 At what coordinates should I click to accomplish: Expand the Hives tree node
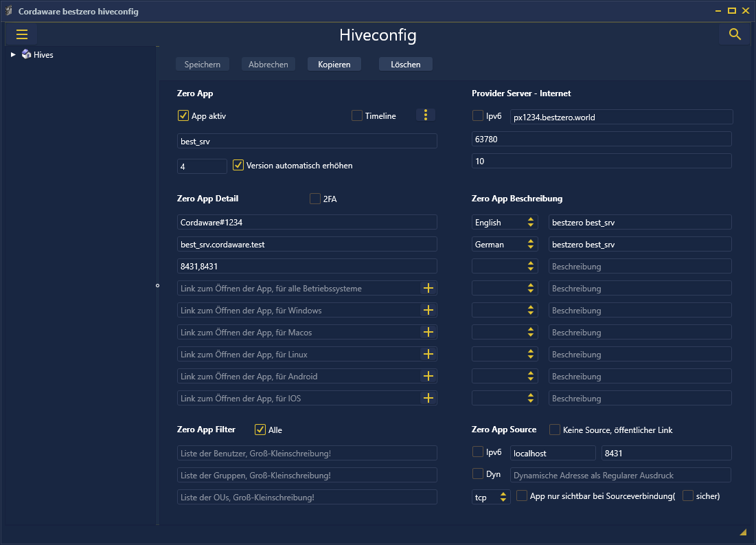[13, 55]
